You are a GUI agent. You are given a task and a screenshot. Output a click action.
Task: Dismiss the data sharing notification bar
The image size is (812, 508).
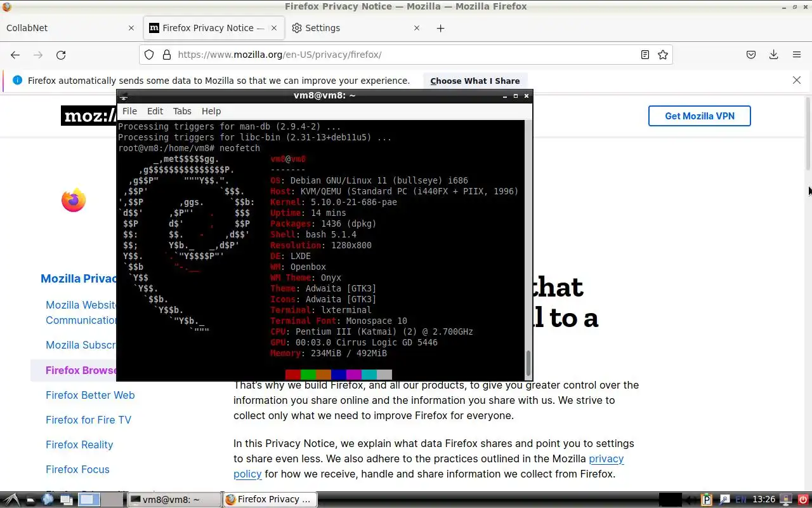(x=797, y=80)
